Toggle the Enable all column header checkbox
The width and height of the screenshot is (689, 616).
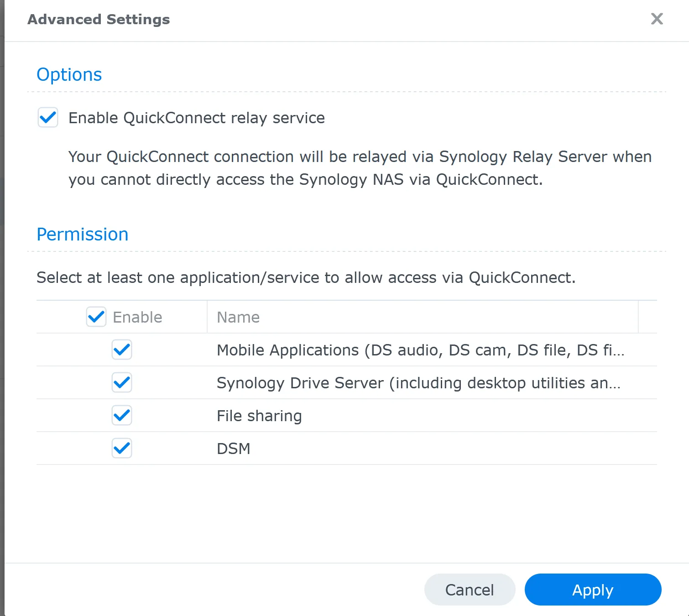coord(96,317)
